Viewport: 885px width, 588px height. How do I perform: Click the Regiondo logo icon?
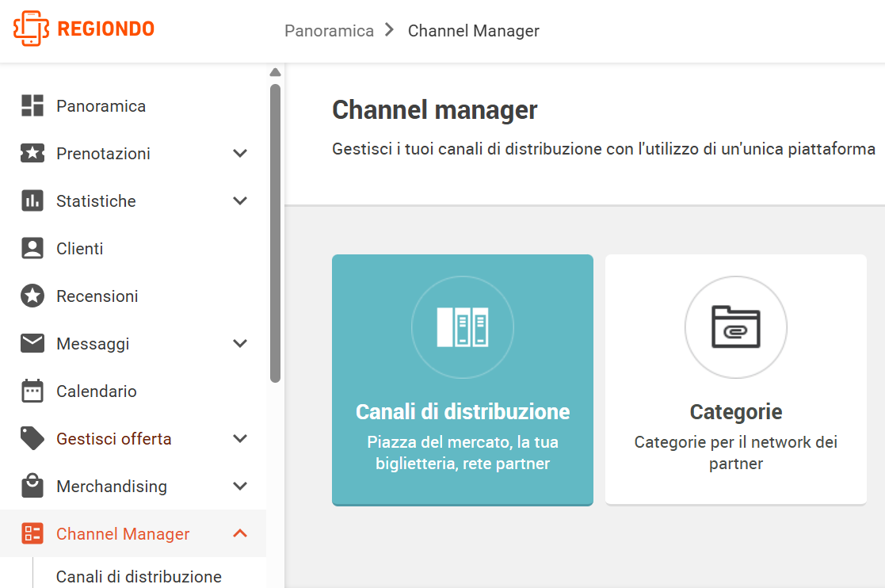tap(31, 29)
